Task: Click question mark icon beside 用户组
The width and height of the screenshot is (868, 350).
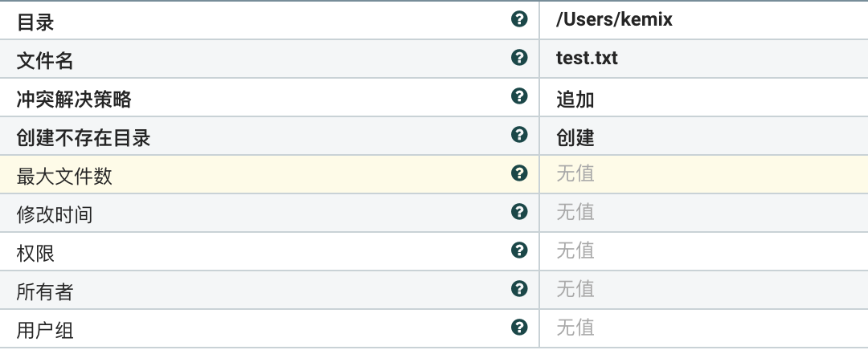Action: tap(519, 328)
